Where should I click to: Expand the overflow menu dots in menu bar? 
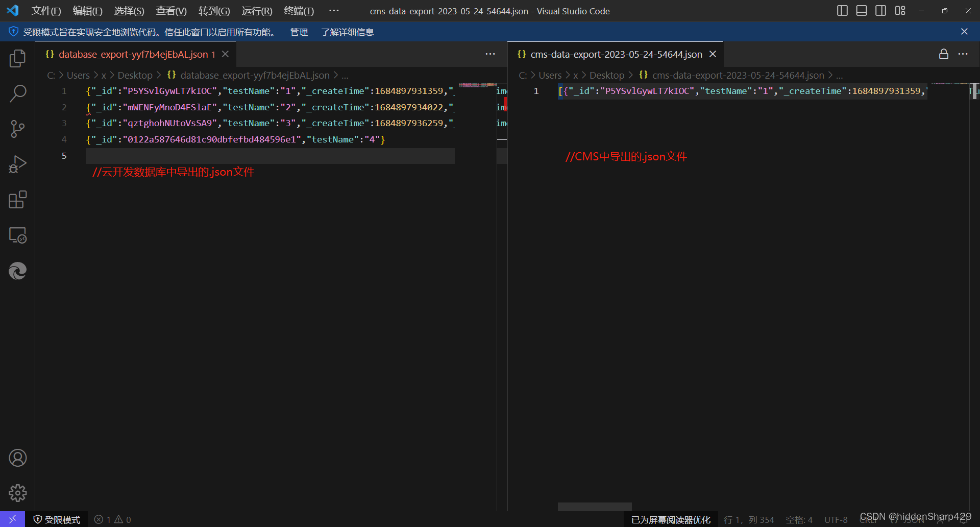[334, 11]
